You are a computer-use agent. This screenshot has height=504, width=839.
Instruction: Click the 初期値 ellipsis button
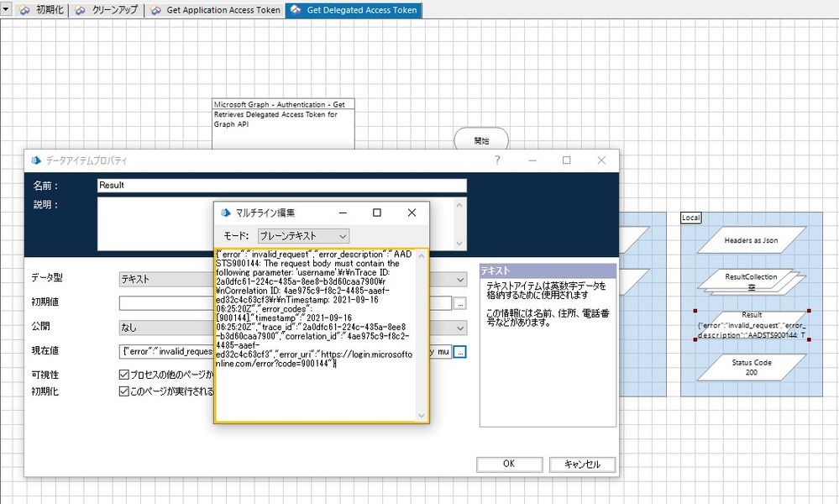459,303
